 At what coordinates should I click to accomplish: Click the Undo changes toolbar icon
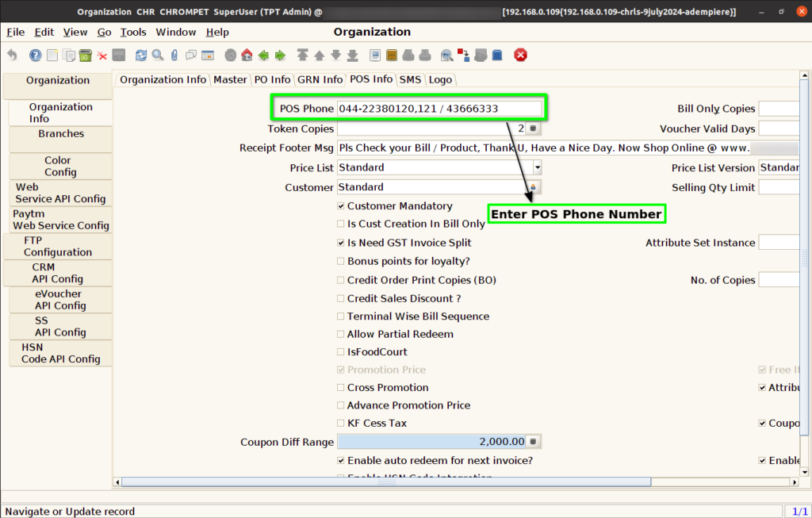click(x=13, y=55)
